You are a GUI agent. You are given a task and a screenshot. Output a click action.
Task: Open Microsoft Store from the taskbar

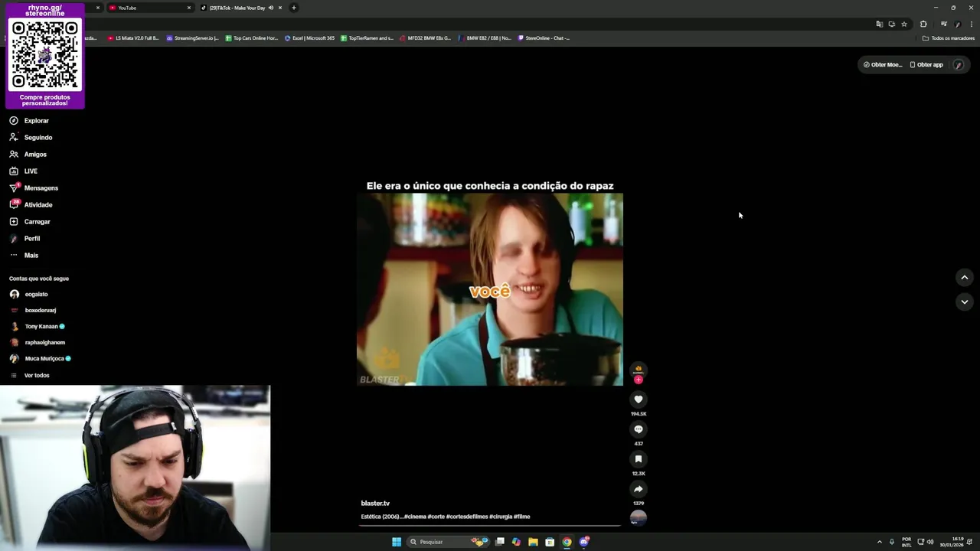[550, 542]
